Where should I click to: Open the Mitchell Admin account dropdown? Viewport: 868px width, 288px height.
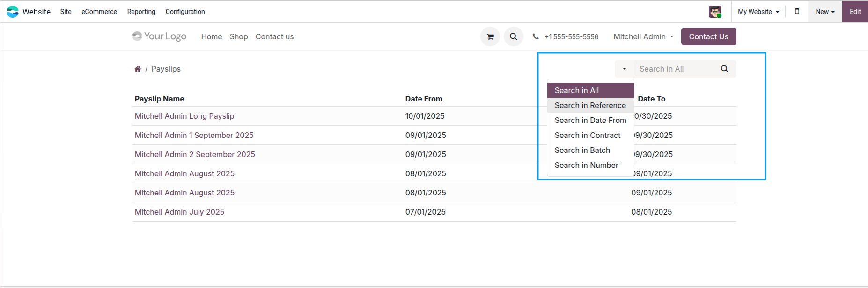(643, 36)
